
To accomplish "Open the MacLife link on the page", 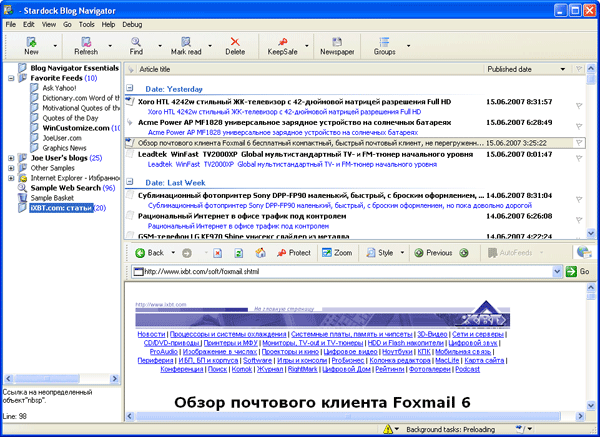I will (447, 360).
